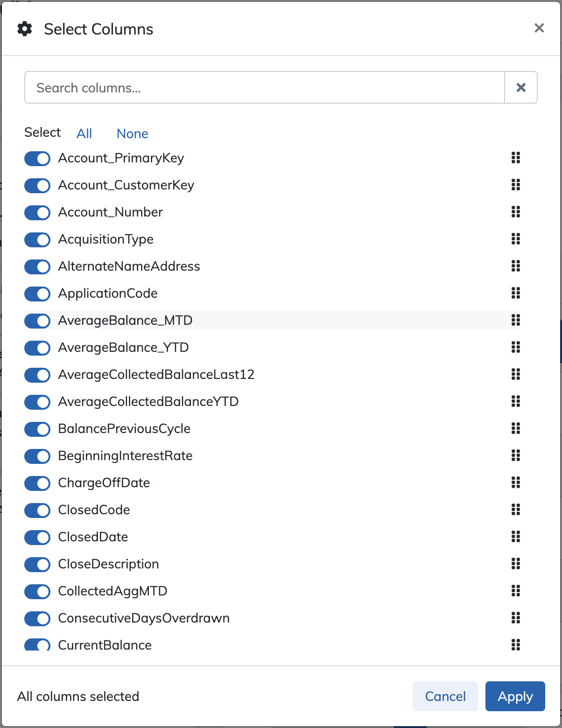Click the drag handle for CloseDescription

pyautogui.click(x=515, y=564)
